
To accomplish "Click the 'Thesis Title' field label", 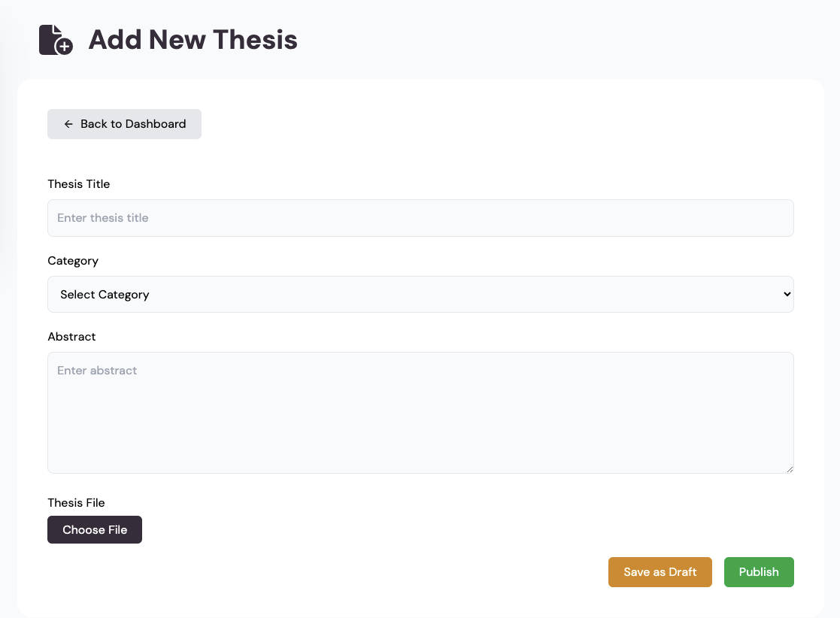I will pyautogui.click(x=79, y=184).
